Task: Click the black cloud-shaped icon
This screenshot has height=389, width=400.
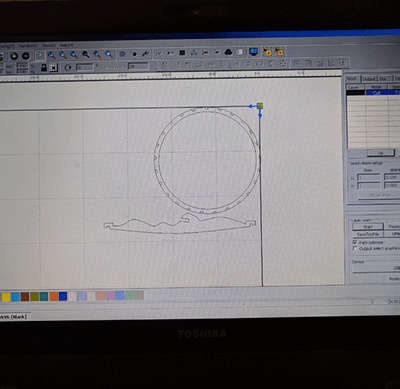Action: coord(228,52)
